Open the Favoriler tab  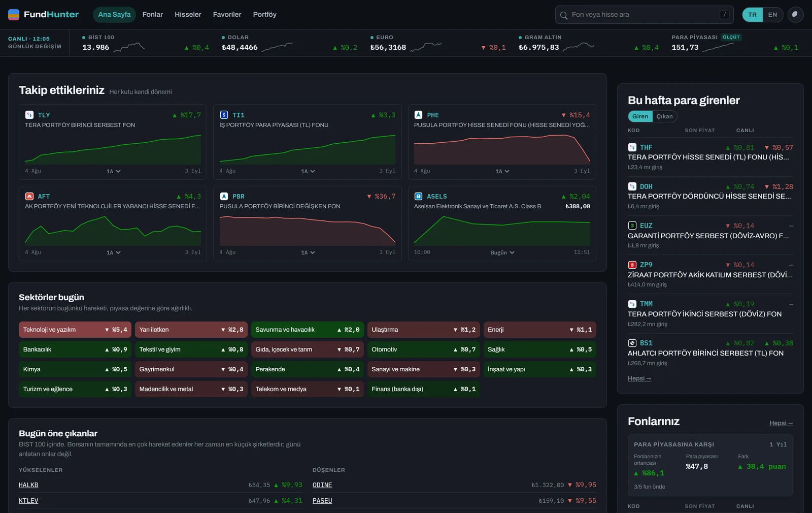click(227, 15)
